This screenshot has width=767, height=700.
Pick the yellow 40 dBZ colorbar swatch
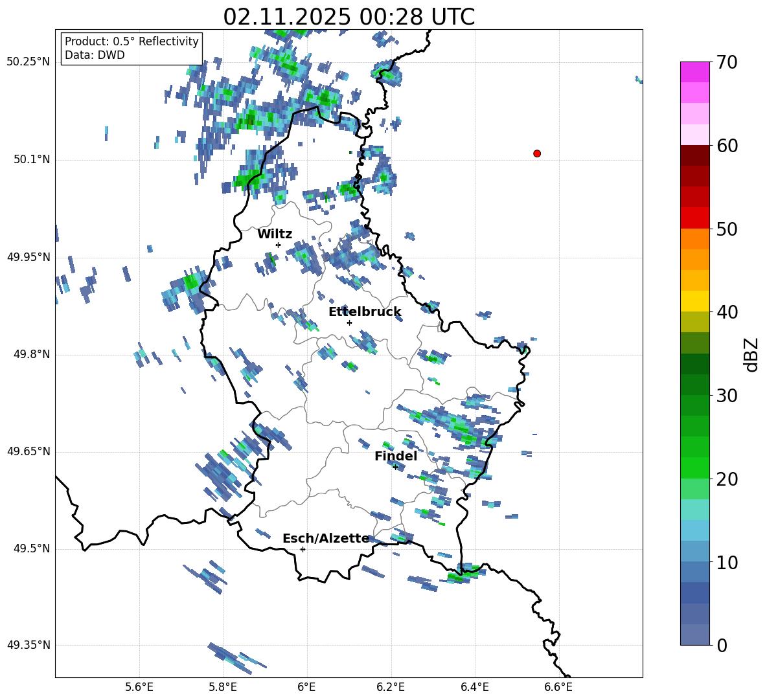[694, 301]
